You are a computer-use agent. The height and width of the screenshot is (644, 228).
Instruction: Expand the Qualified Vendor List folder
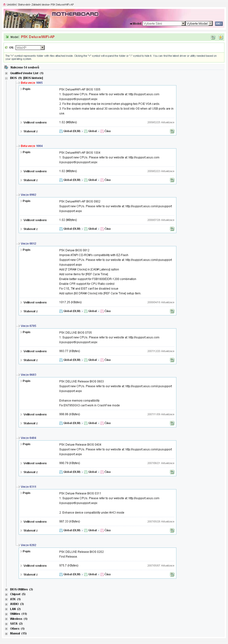6,73
